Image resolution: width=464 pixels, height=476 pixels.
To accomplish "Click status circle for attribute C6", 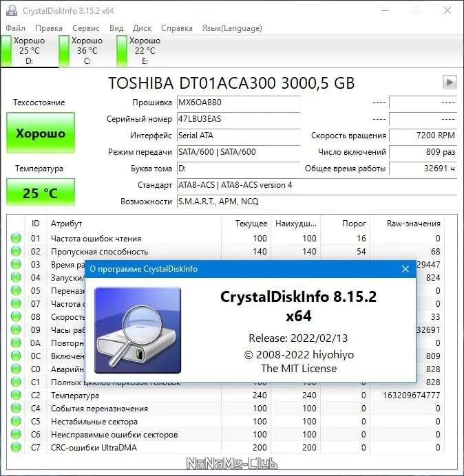I will 16,434.
